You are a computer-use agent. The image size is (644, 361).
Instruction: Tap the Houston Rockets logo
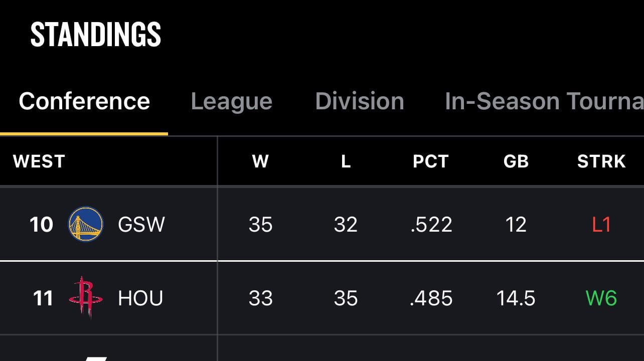tap(86, 298)
